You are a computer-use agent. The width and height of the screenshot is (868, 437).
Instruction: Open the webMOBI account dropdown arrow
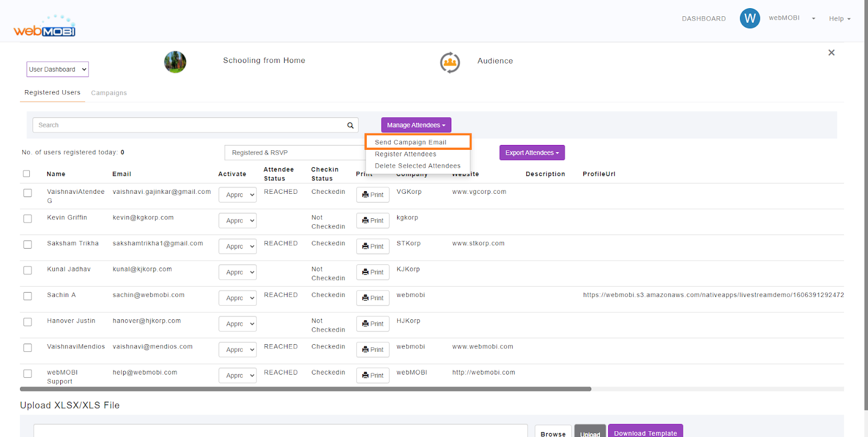pos(813,18)
